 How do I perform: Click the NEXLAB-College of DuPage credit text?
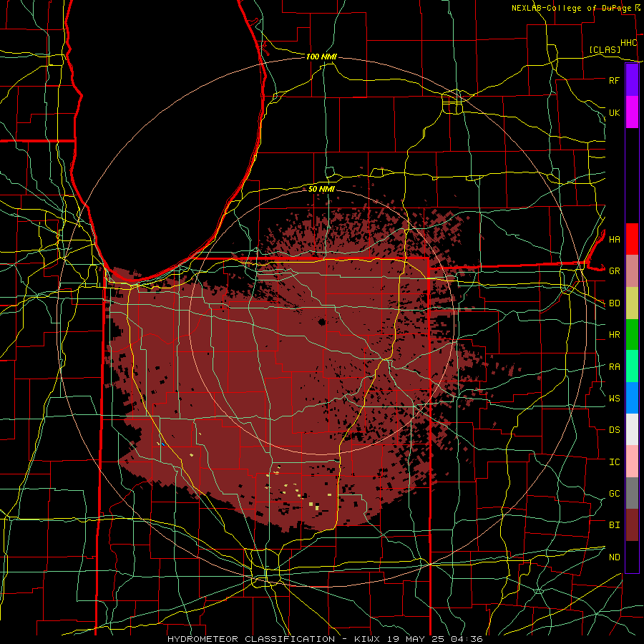(x=571, y=8)
